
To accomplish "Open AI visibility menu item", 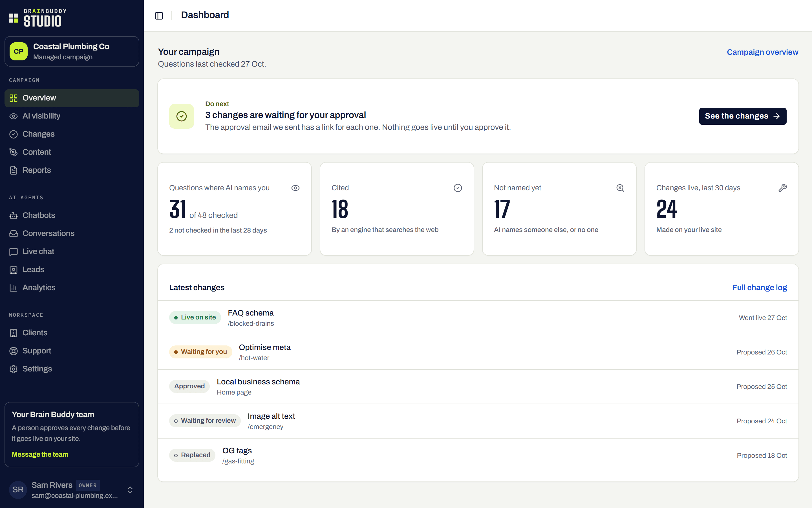I will coord(72,116).
